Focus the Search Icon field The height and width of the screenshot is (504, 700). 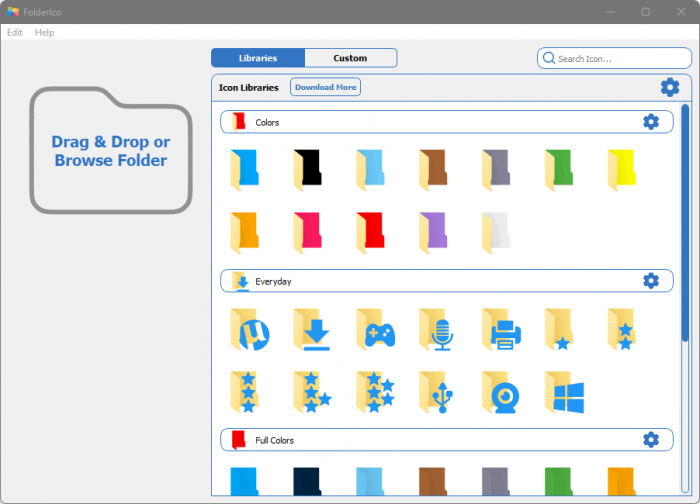point(614,58)
